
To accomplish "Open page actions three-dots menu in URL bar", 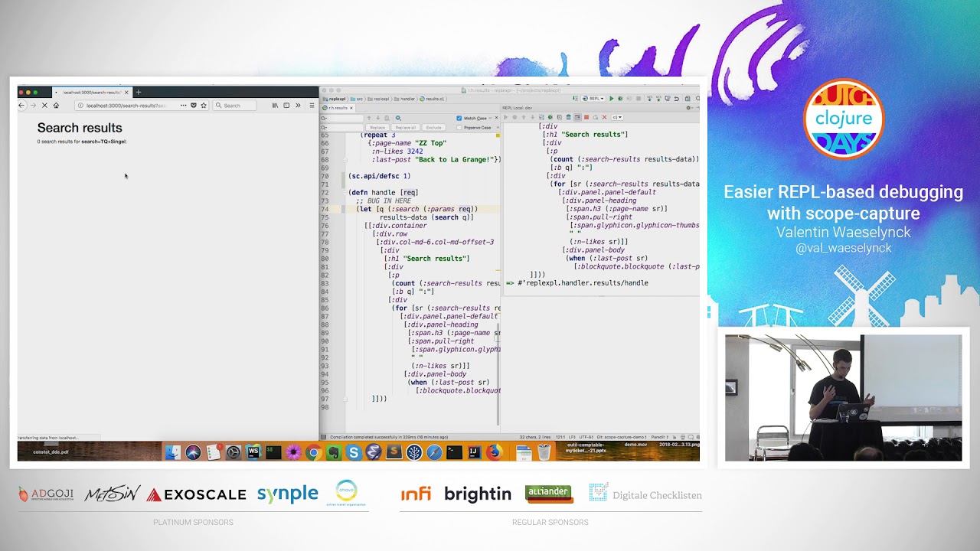I will pyautogui.click(x=183, y=106).
